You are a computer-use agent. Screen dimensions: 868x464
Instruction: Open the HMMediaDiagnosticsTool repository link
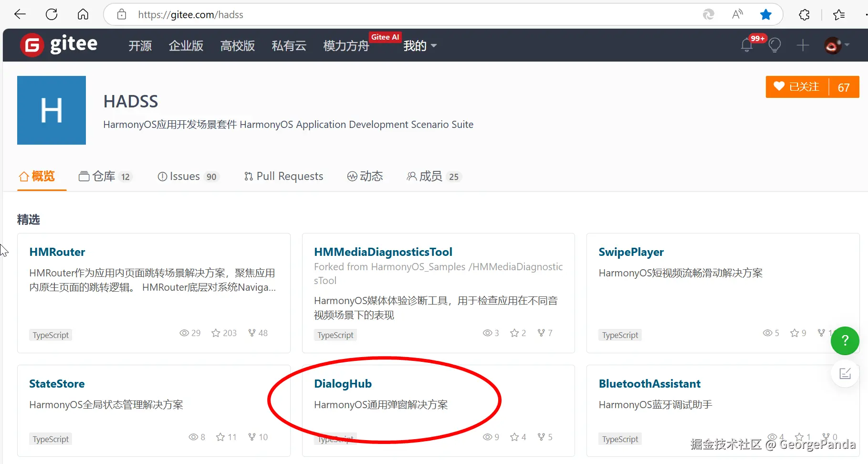[x=383, y=252]
